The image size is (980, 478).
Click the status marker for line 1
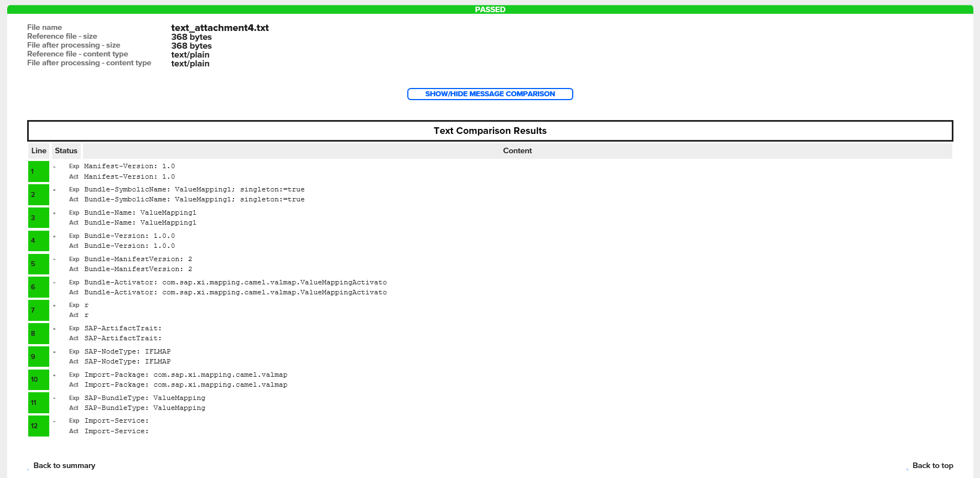[x=54, y=167]
